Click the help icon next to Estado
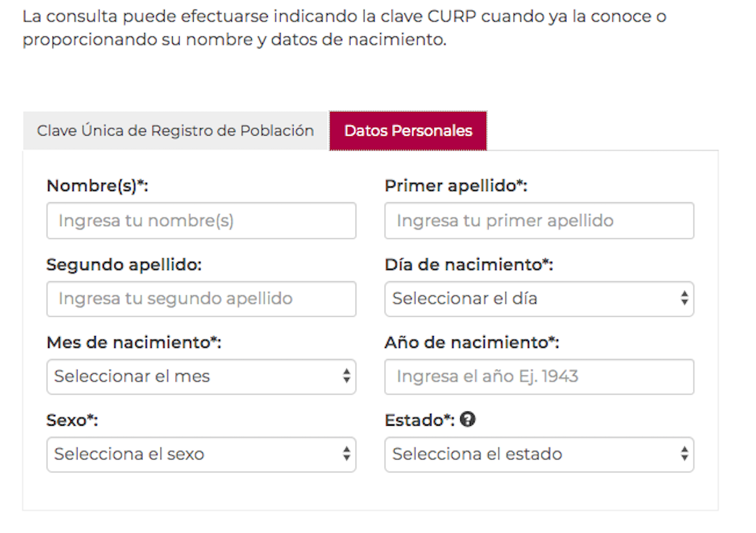The width and height of the screenshot is (756, 533). [468, 419]
